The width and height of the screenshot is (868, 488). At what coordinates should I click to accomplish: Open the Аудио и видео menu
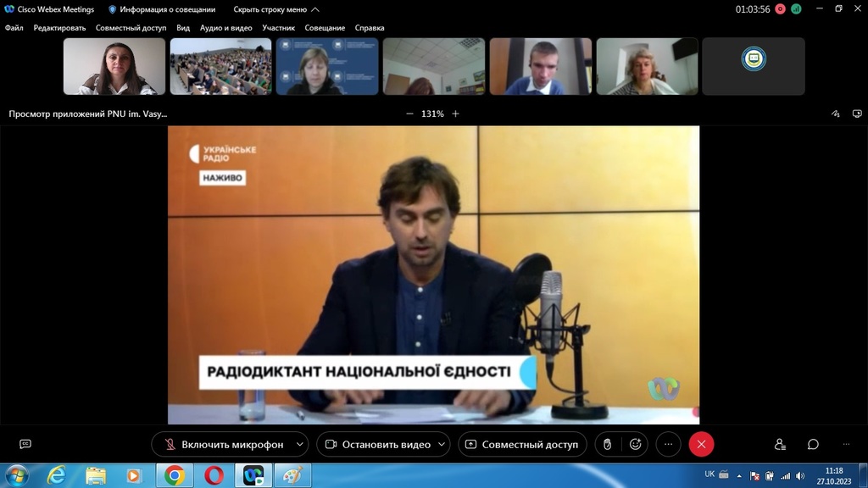(x=225, y=28)
